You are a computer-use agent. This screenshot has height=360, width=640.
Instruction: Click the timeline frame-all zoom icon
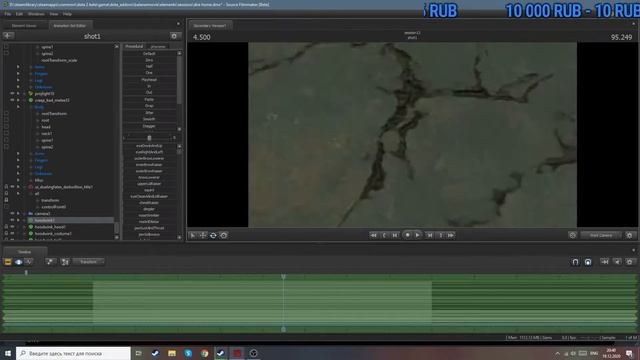click(x=604, y=262)
